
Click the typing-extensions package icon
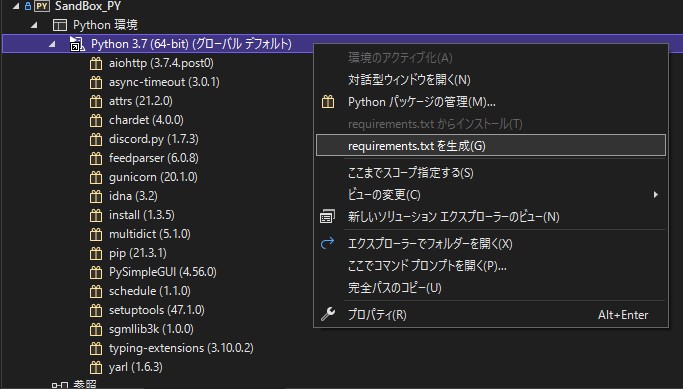96,348
